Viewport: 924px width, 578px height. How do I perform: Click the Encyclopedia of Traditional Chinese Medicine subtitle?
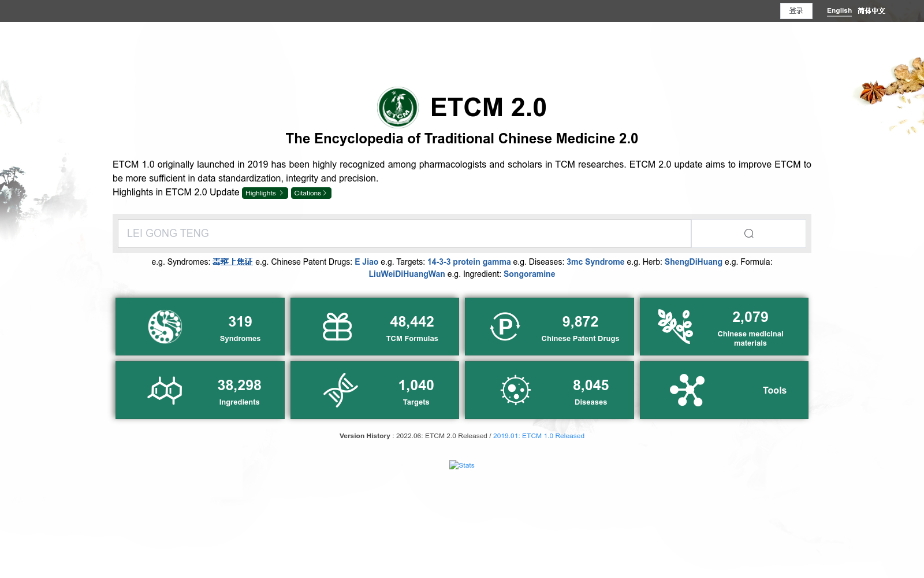462,139
